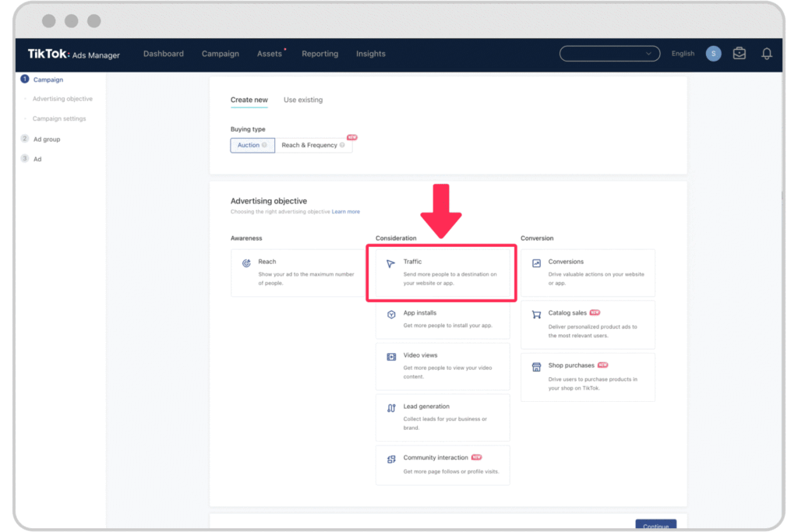The width and height of the screenshot is (798, 532).
Task: Expand the Ad group step in sidebar
Action: [46, 139]
